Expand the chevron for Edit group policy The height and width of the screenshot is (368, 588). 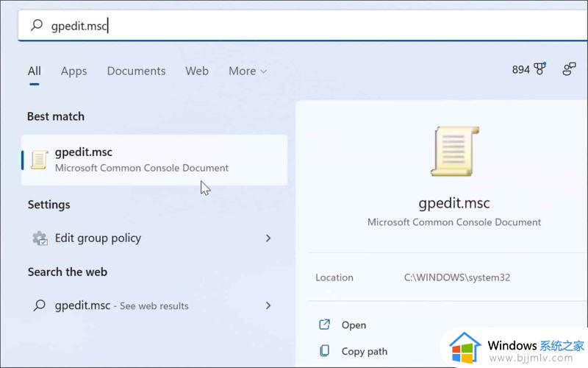pos(268,238)
